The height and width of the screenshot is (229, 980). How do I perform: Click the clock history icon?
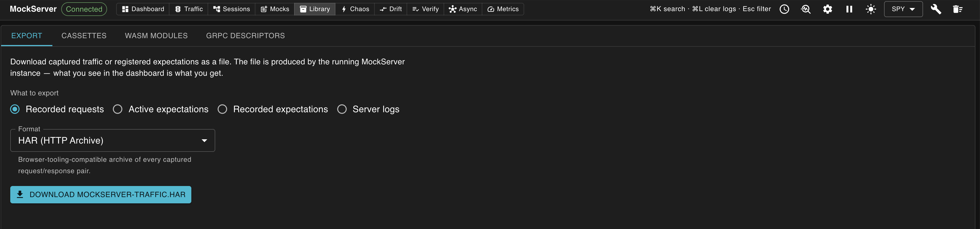(784, 9)
